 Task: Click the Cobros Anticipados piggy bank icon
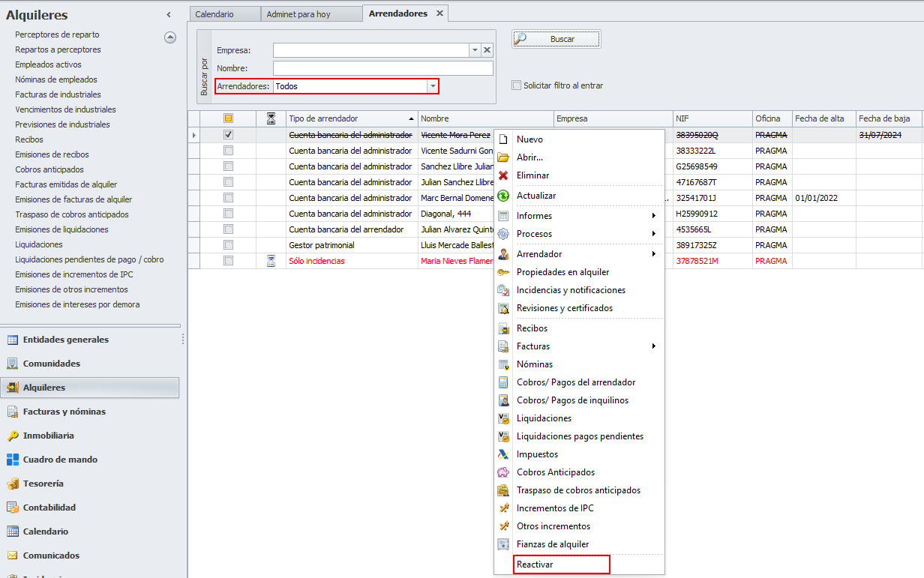(504, 472)
